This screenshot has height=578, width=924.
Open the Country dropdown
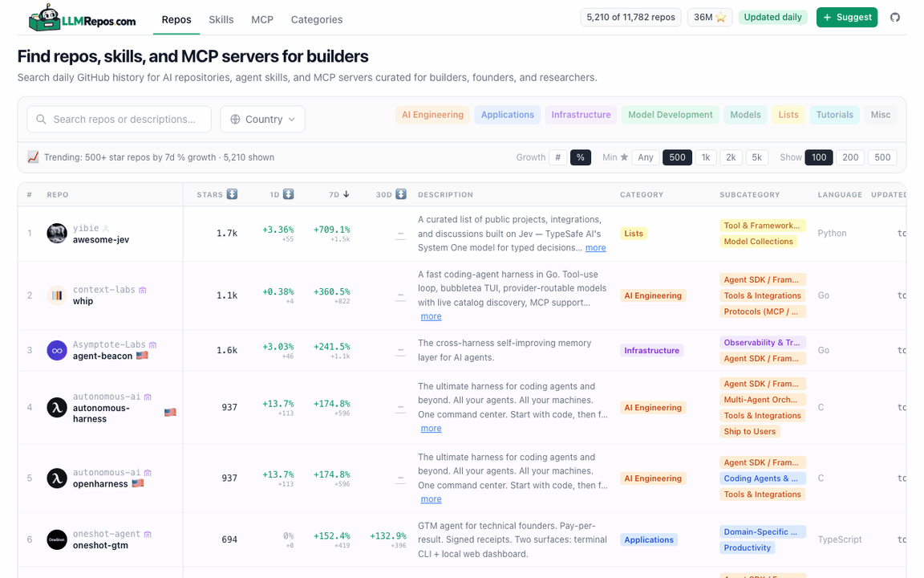coord(263,119)
